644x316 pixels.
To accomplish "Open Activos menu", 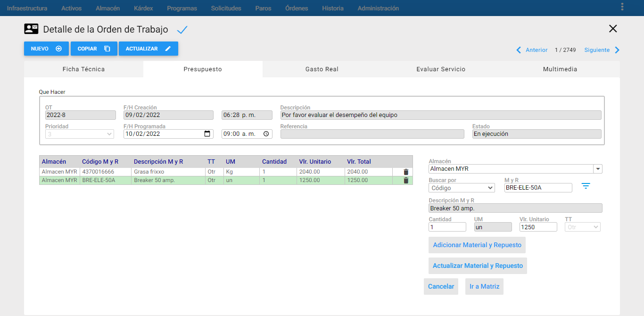I will [x=71, y=8].
